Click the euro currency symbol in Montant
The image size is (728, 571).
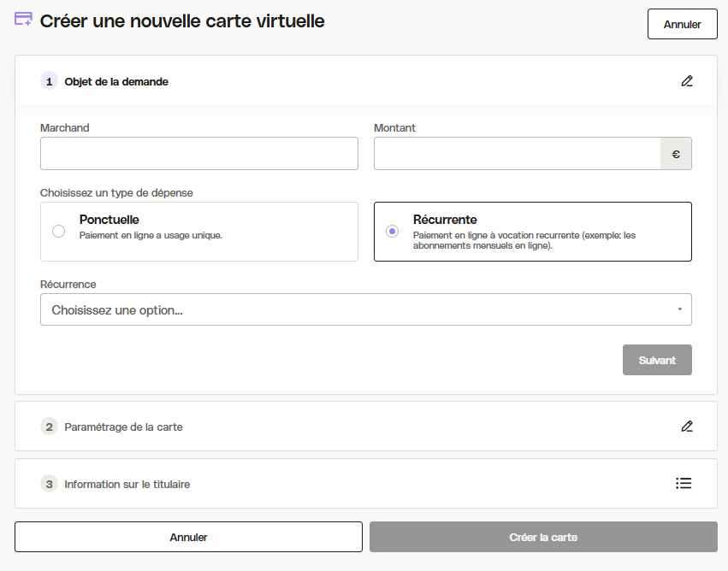676,154
